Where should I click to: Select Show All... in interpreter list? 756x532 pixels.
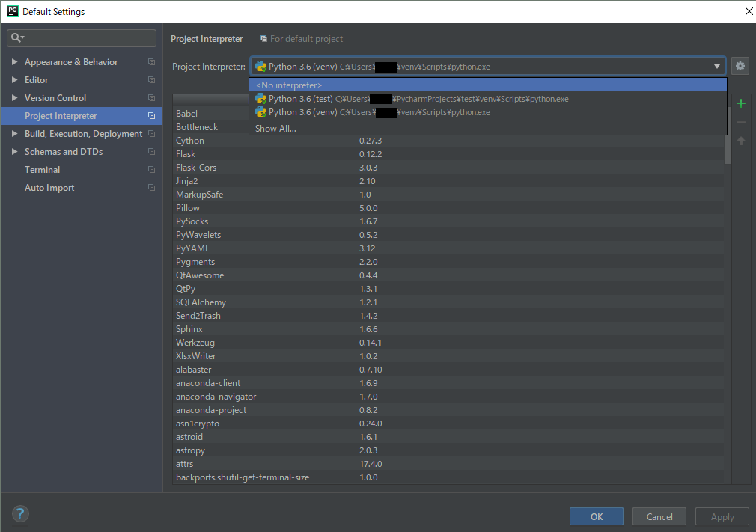point(275,129)
